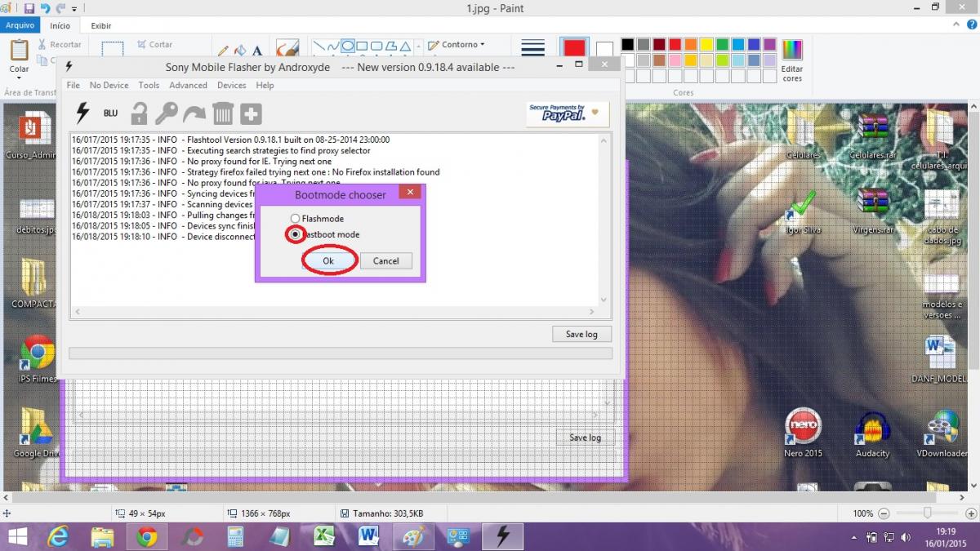Viewport: 980px width, 551px height.
Task: Pick the Curve shape in Paint shapes gallery
Action: click(333, 46)
